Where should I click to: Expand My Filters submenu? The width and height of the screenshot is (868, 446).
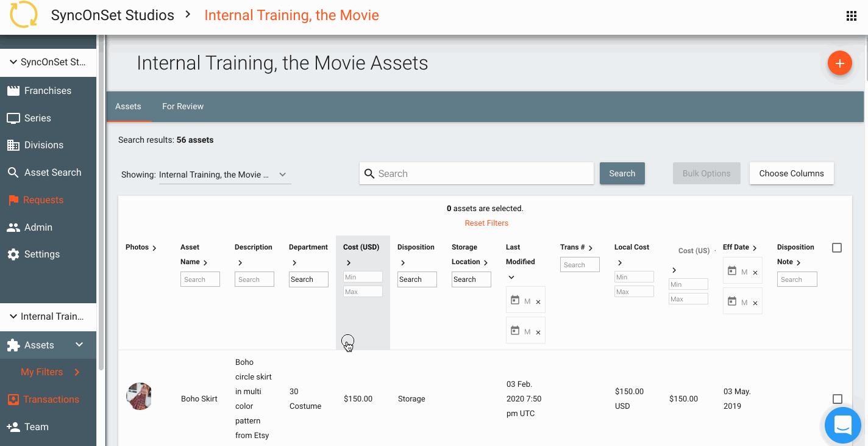(x=77, y=372)
